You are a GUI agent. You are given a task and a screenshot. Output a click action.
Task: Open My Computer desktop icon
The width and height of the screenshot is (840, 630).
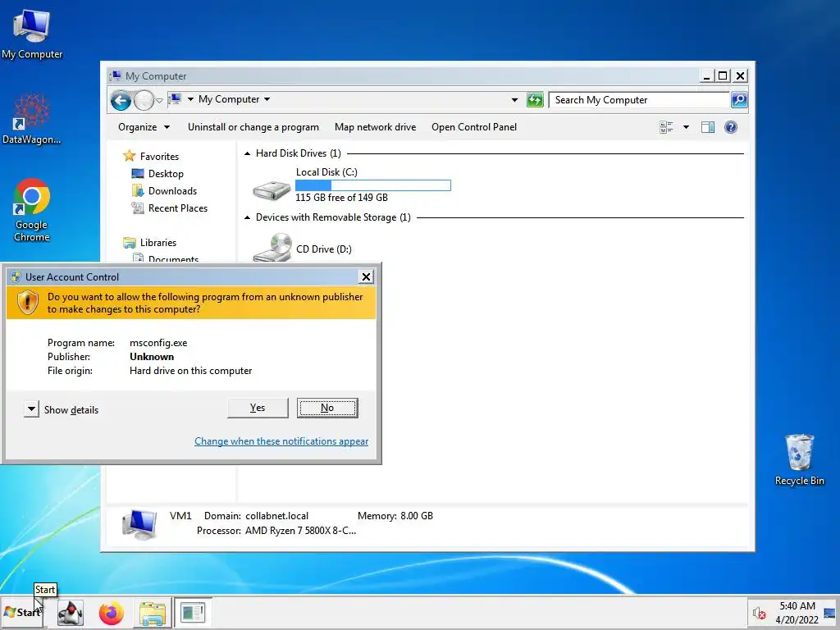click(32, 34)
